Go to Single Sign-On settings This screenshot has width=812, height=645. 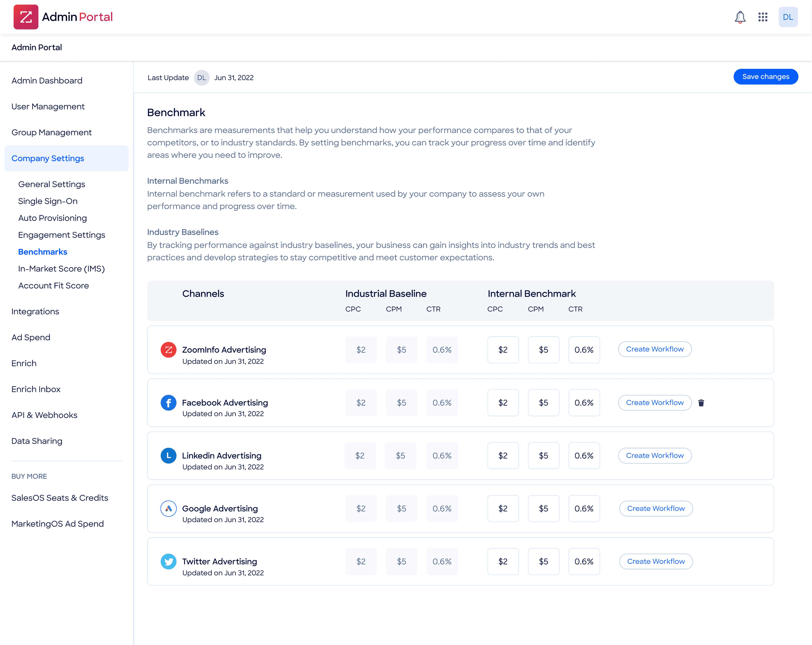click(x=48, y=201)
